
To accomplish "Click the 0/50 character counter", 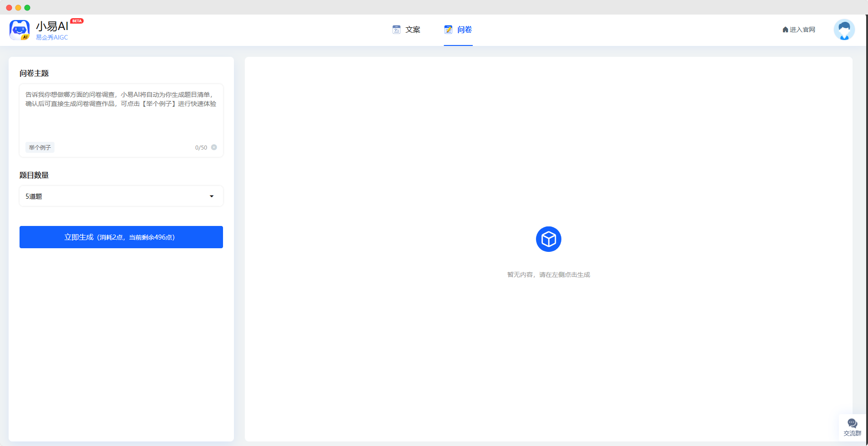I will pyautogui.click(x=201, y=148).
